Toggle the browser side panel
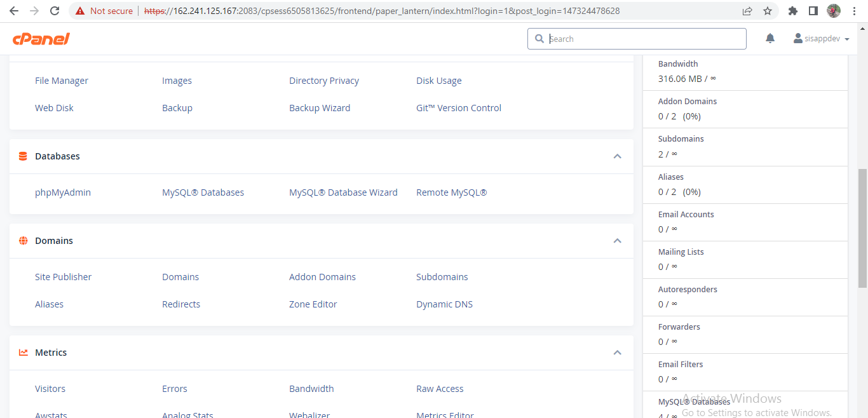This screenshot has width=868, height=418. (x=813, y=11)
